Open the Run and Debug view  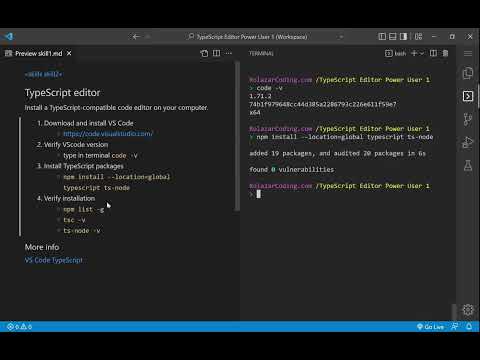coord(468,143)
